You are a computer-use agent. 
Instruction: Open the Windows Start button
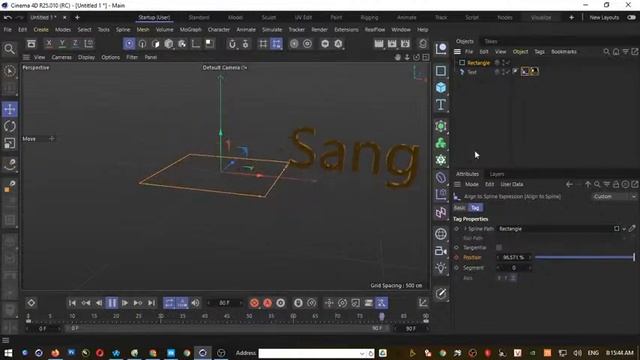coord(8,353)
